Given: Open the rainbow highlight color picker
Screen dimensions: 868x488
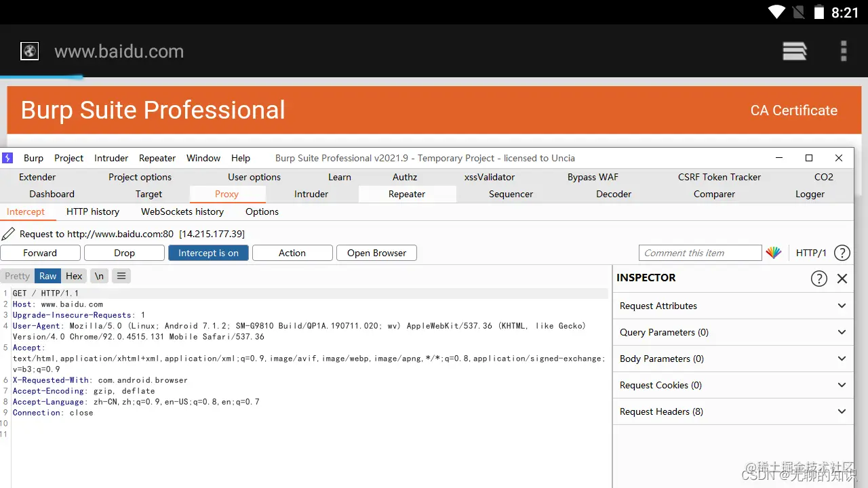Looking at the screenshot, I should coord(774,253).
